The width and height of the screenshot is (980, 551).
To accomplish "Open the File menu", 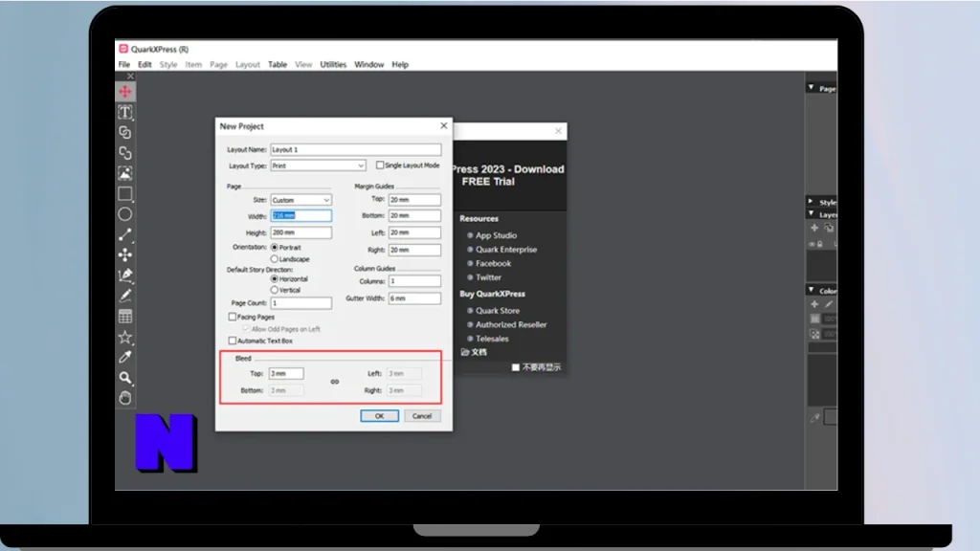I will coord(124,64).
